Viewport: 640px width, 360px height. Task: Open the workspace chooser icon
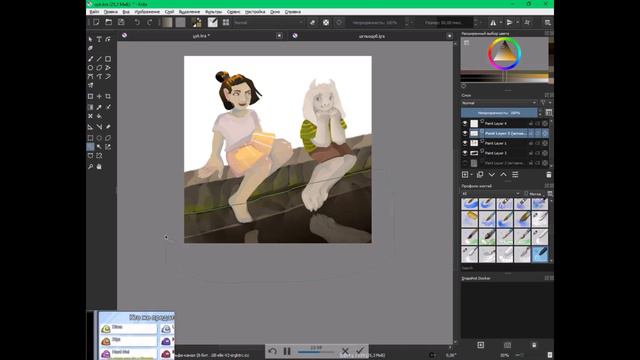pos(548,22)
